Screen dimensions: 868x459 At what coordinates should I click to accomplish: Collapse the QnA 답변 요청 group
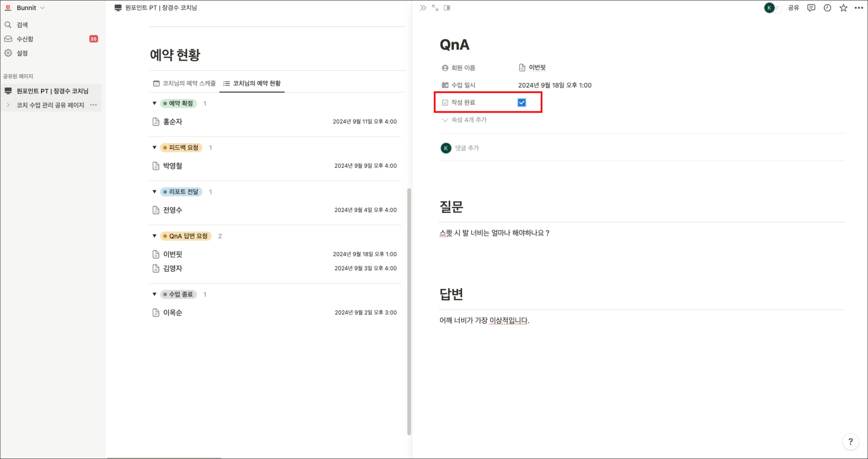point(154,236)
